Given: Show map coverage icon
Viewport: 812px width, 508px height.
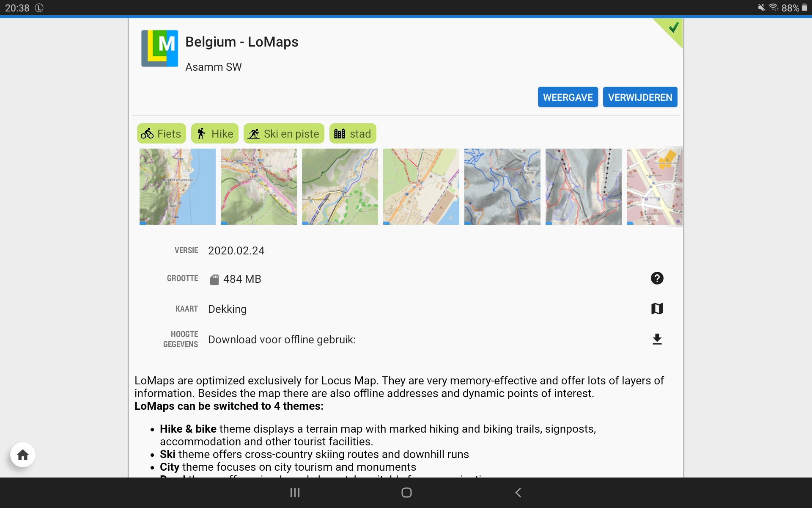Looking at the screenshot, I should (x=657, y=309).
